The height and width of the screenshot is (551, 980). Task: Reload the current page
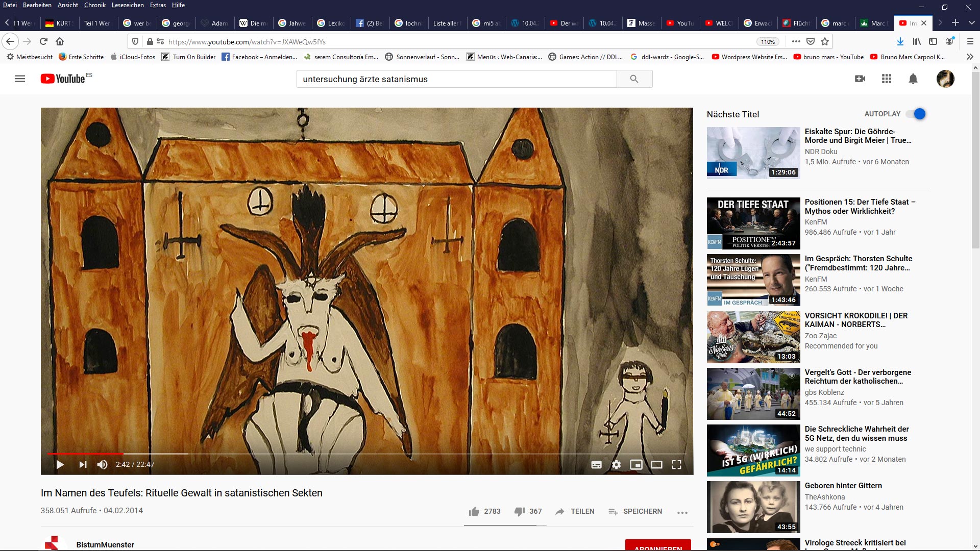coord(43,41)
